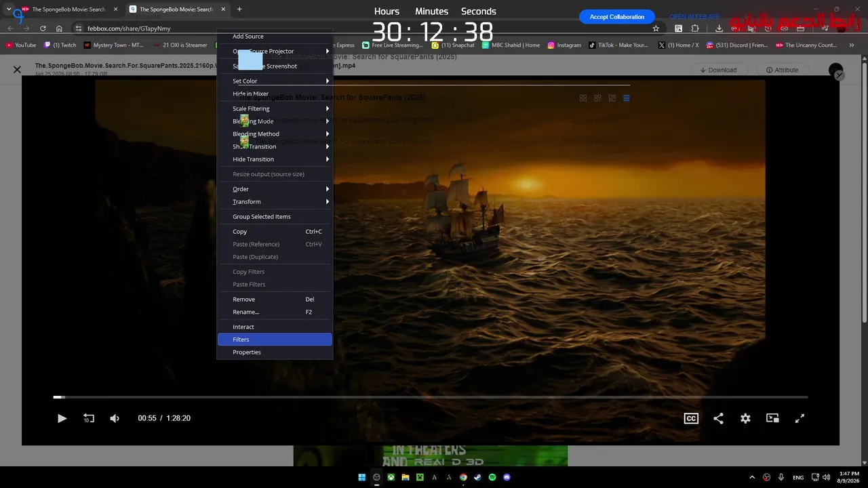Expand the Show Transition submenu
Viewport: 868px width, 488px height.
(x=275, y=147)
